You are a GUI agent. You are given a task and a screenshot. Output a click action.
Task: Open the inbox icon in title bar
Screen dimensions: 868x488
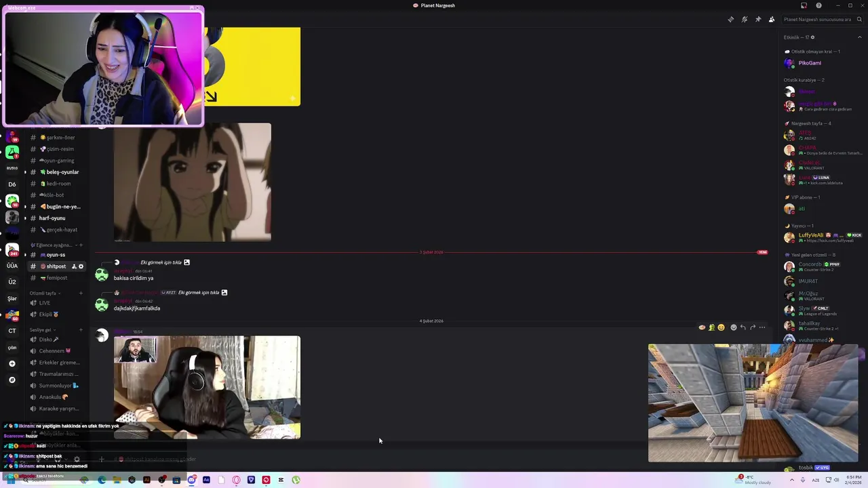pos(804,5)
